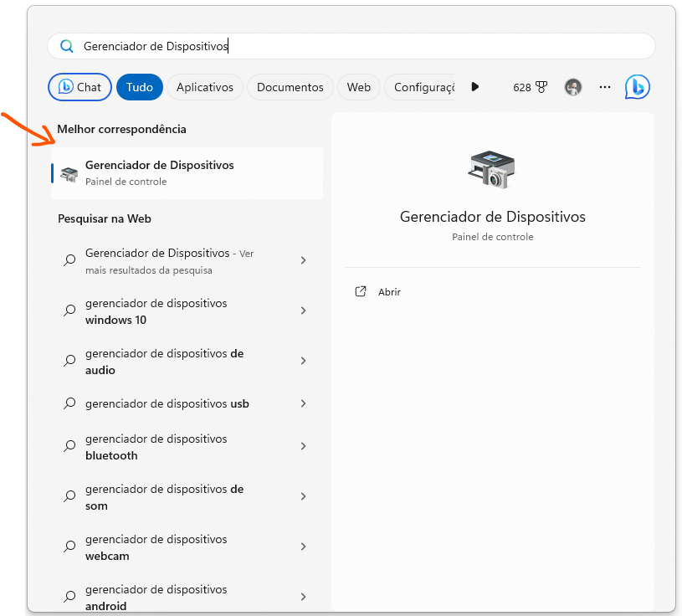The height and width of the screenshot is (616, 682).
Task: Expand chevron for 'usb' suggestion
Action: pyautogui.click(x=304, y=403)
